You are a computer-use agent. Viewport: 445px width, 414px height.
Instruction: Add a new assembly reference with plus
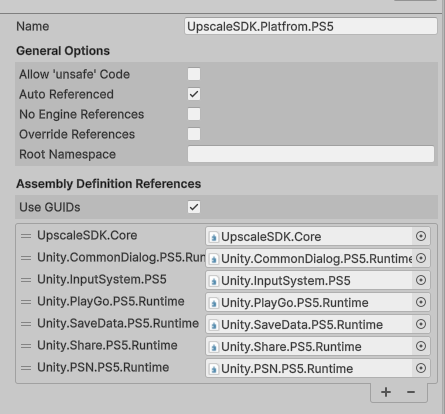(386, 392)
